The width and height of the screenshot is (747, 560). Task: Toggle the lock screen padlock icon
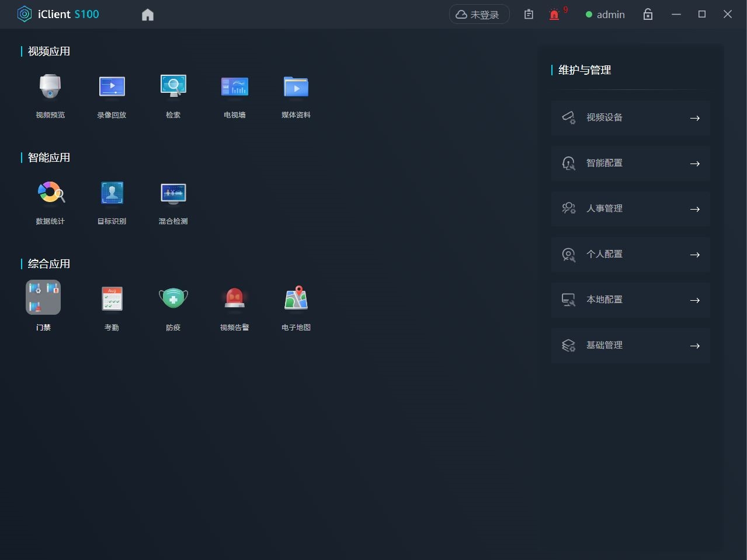[648, 15]
